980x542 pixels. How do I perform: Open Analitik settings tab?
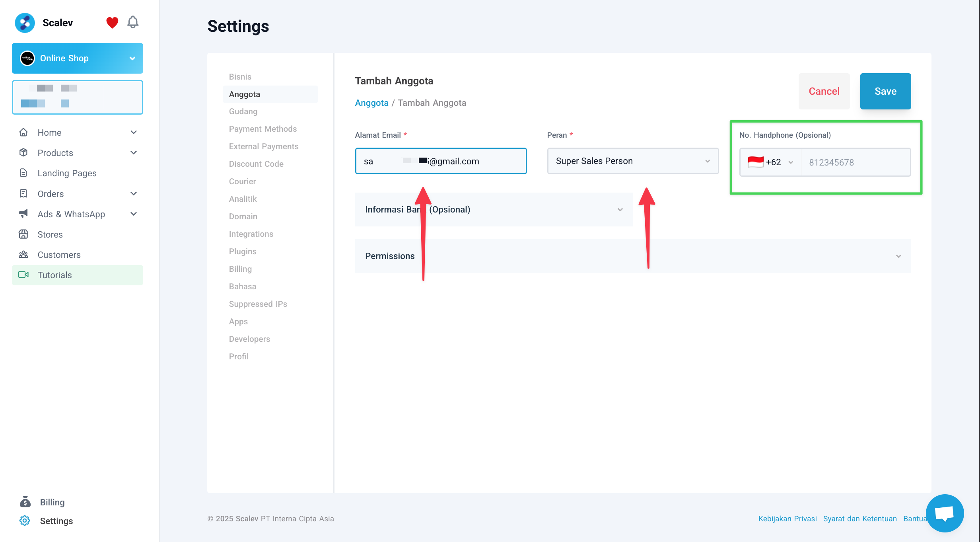243,199
